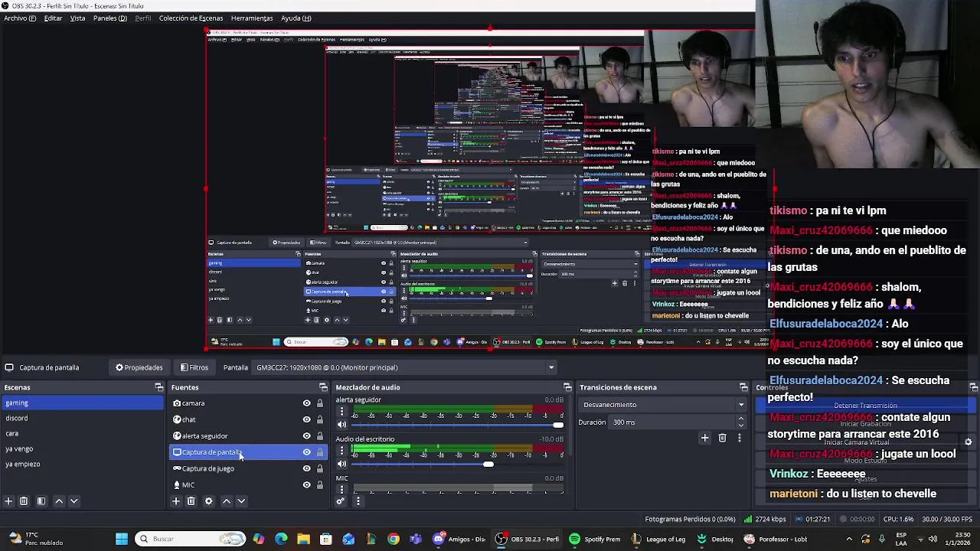This screenshot has width=980, height=551.
Task: Unlock the camara source padlock
Action: 320,403
